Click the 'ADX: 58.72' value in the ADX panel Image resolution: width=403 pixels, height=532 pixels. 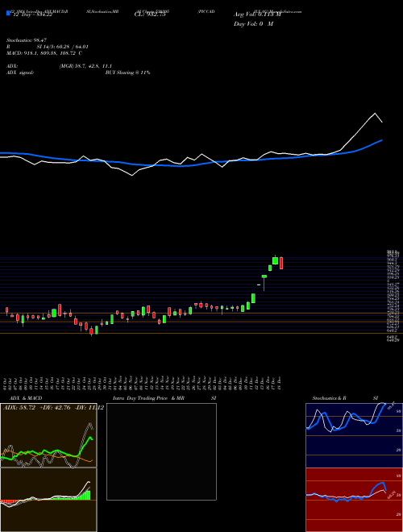point(19,408)
